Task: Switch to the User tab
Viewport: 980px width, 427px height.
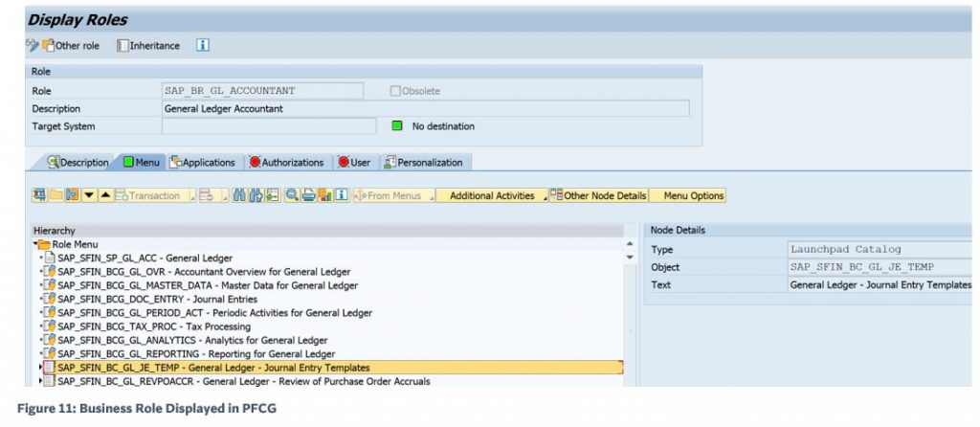Action: pos(354,163)
